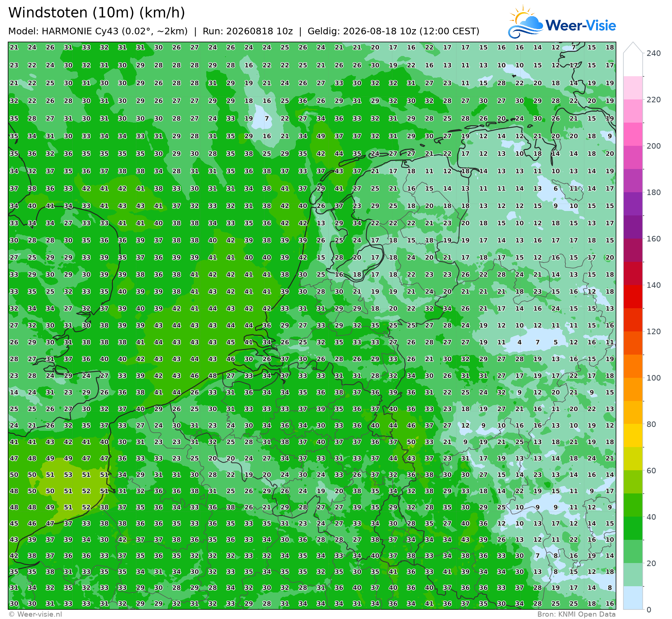Click the gust value 53 on the map

68,475
